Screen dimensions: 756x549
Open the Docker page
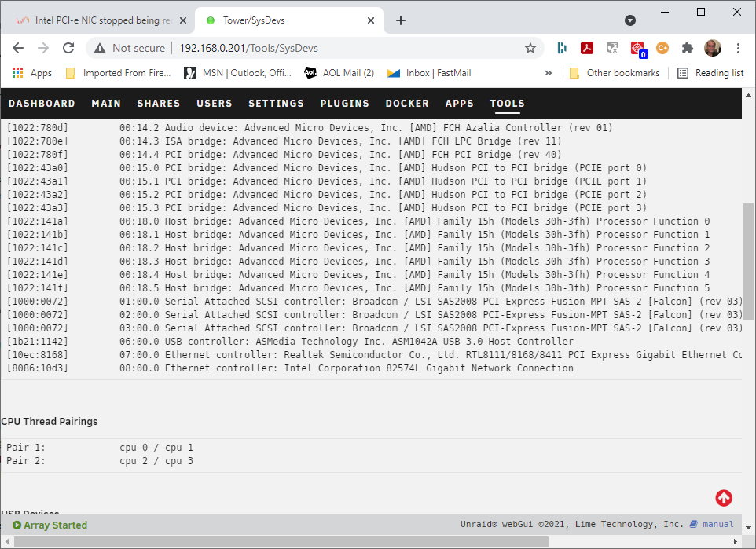(x=407, y=103)
